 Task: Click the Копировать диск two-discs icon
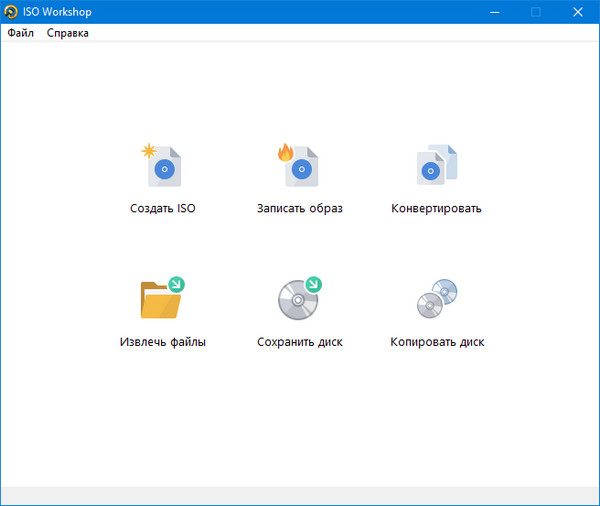436,298
